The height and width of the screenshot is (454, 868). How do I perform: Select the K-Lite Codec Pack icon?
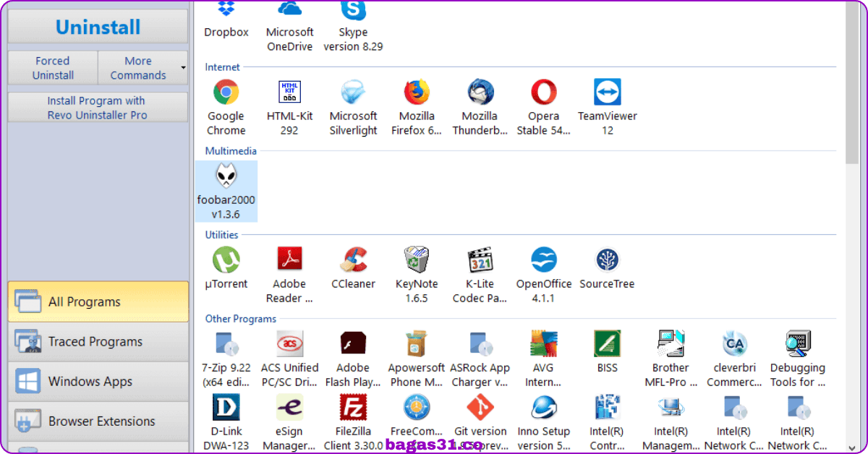480,260
